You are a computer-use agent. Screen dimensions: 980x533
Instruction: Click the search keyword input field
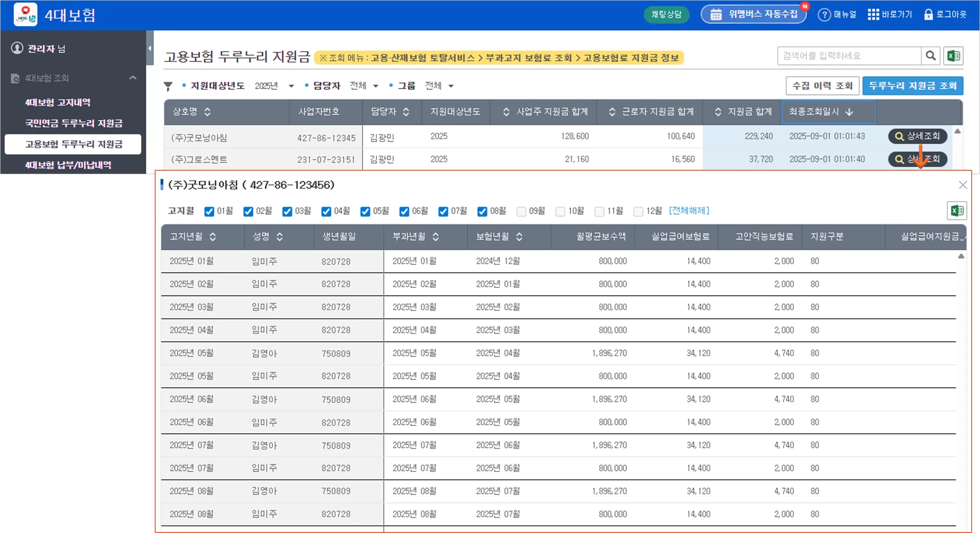pyautogui.click(x=849, y=56)
